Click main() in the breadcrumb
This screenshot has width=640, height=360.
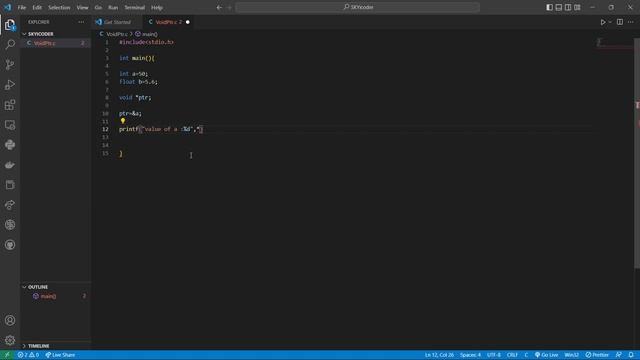tap(149, 34)
